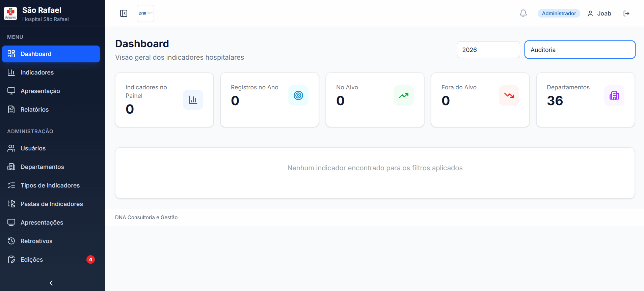Open Edições page
This screenshot has width=644, height=291.
point(51,260)
